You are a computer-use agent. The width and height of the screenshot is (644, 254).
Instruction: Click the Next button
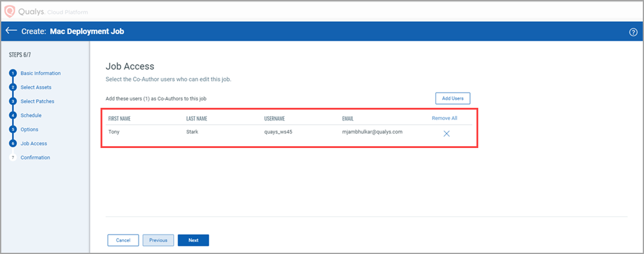click(193, 240)
